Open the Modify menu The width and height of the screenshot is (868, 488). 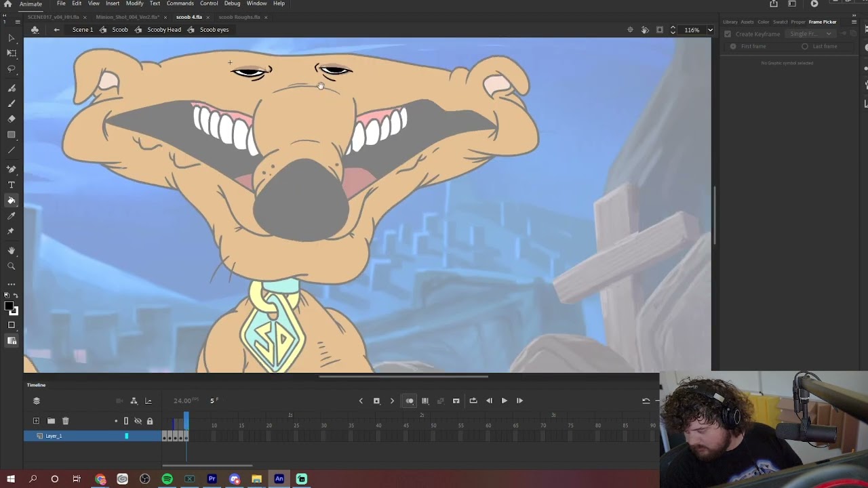click(x=134, y=3)
